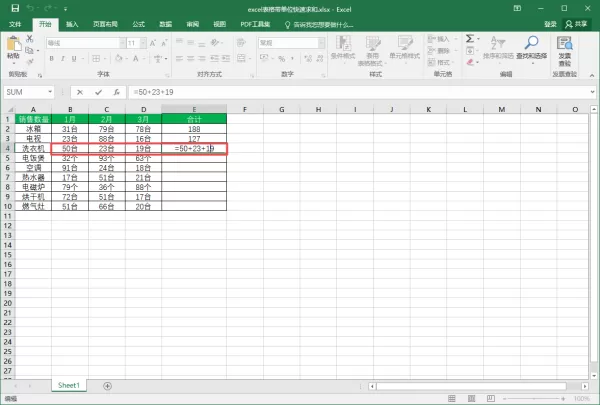
Task: Click the Percent Style icon
Action: (282, 59)
